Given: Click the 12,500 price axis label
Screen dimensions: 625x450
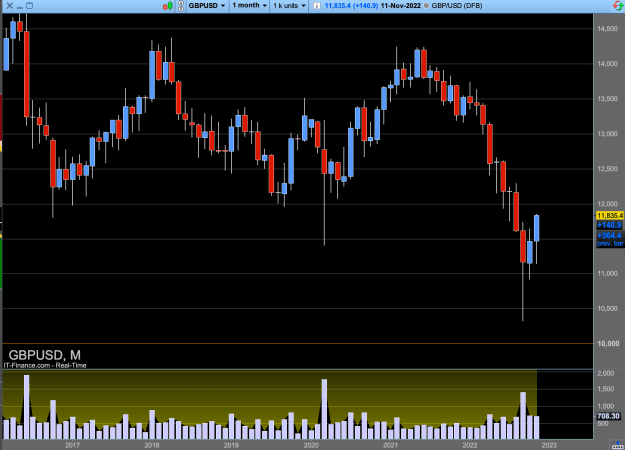Looking at the screenshot, I should pyautogui.click(x=607, y=169).
